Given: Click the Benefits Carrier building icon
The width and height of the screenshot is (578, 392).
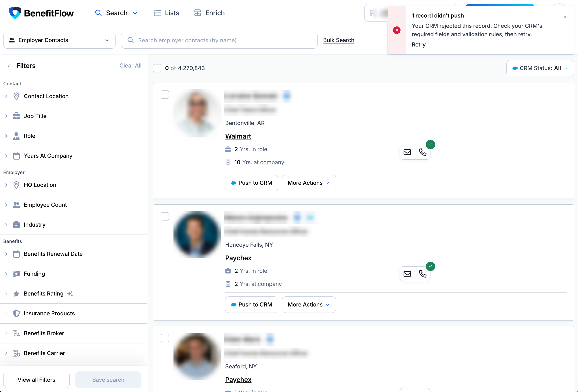Looking at the screenshot, I should tap(16, 353).
